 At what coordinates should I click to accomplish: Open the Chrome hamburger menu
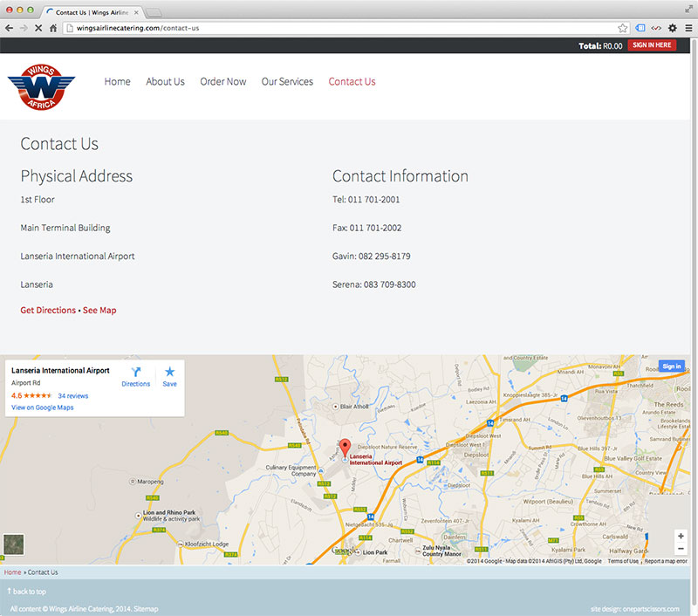(x=688, y=28)
